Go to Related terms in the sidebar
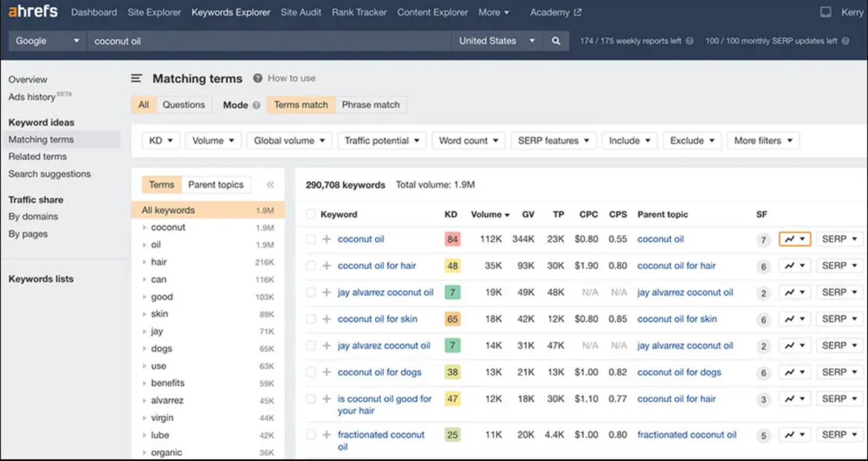Image resolution: width=868 pixels, height=461 pixels. [x=38, y=157]
